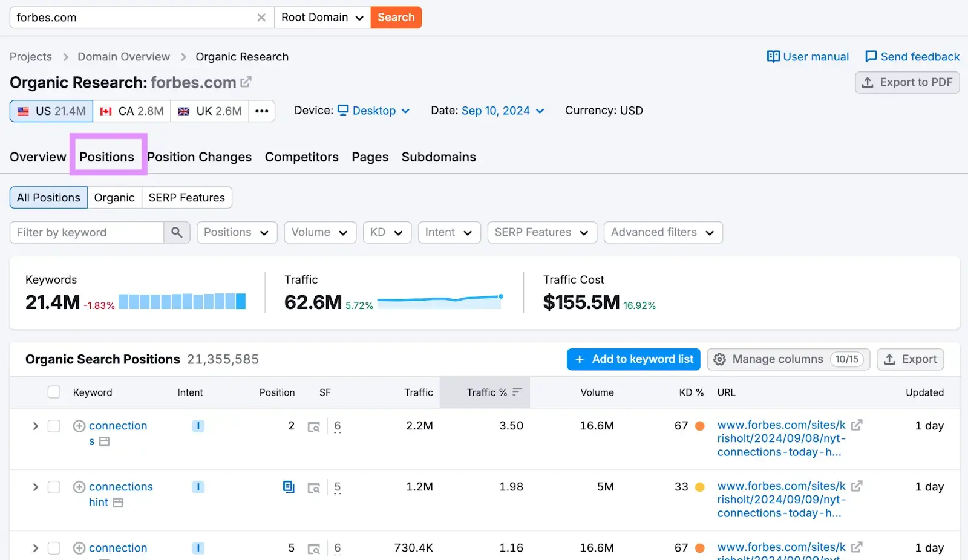Viewport: 968px width, 560px height.
Task: Expand the first connections keyword row
Action: coord(34,426)
